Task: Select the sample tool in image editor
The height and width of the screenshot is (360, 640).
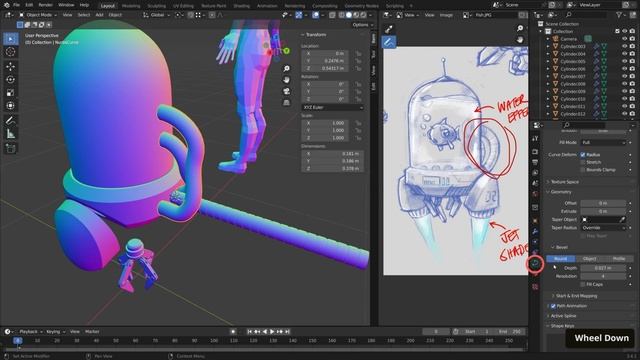Action: point(389,29)
